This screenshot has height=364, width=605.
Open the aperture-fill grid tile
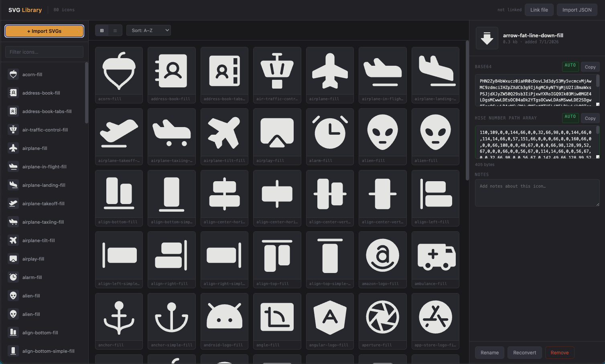click(382, 321)
